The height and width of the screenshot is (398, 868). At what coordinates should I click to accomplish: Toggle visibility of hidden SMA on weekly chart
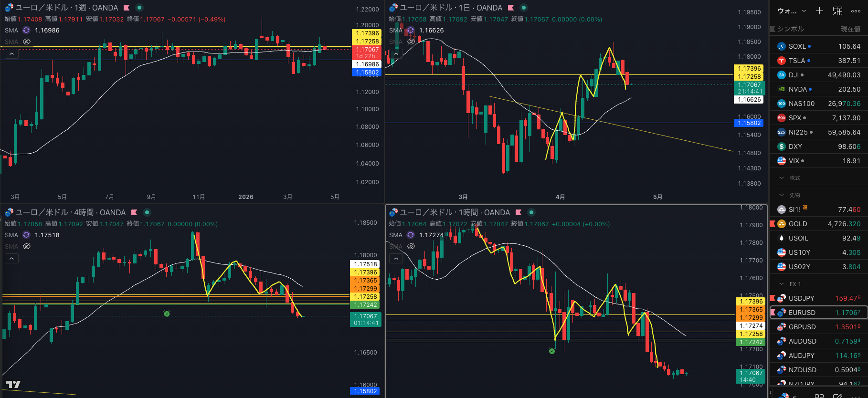coord(27,42)
